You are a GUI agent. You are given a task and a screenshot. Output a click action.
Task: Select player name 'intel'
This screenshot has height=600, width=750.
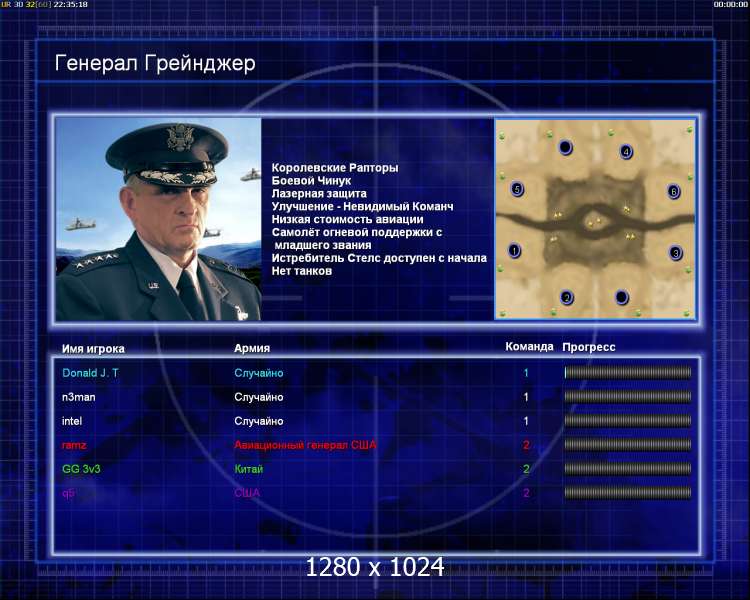click(72, 421)
